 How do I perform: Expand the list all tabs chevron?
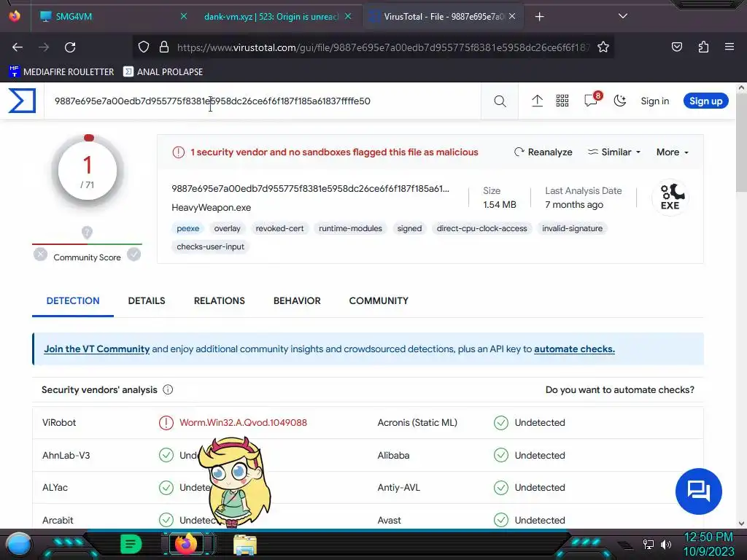point(623,16)
